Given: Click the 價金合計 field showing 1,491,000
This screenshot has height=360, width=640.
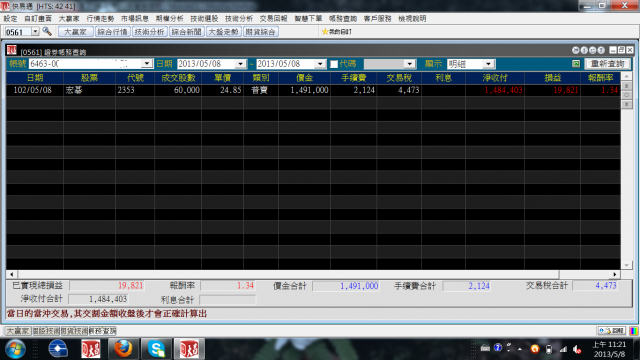Looking at the screenshot, I should coord(346,286).
